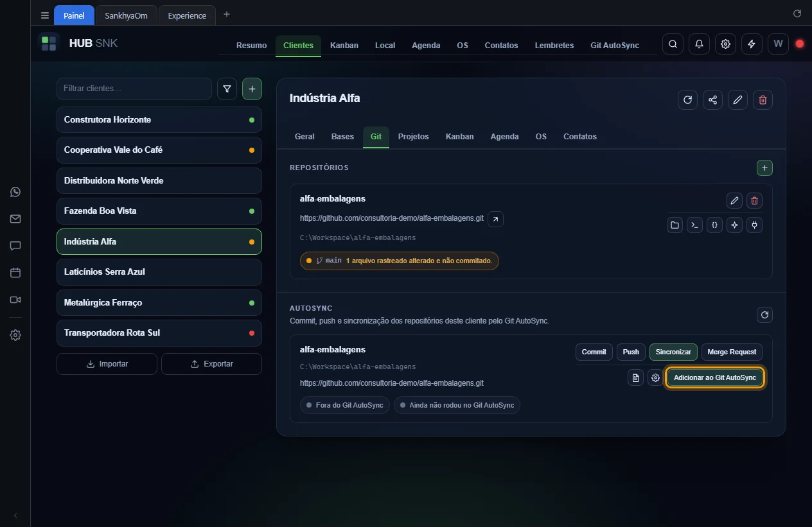812x527 pixels.
Task: Open the hamburger menu at top left
Action: tap(44, 15)
